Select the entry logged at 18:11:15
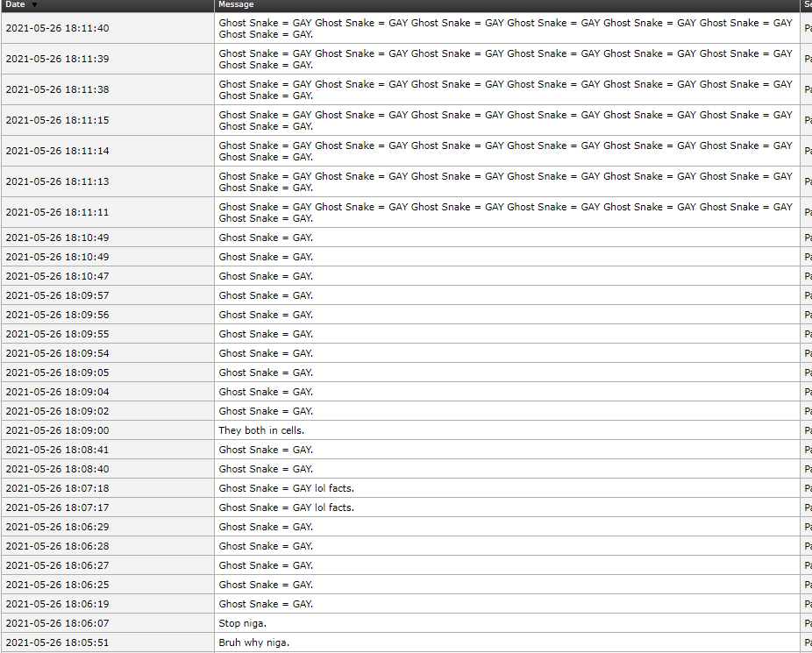 [x=58, y=120]
